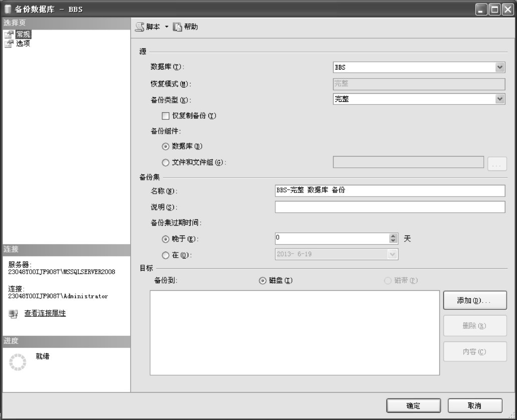Confirm with the 确定 button
This screenshot has height=420, width=517.
tap(413, 406)
